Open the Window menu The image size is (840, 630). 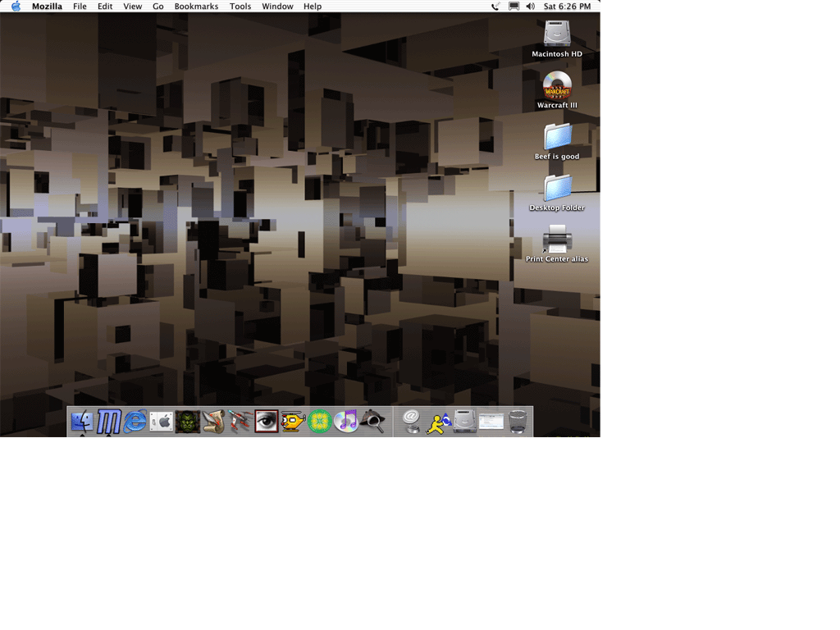pos(277,7)
